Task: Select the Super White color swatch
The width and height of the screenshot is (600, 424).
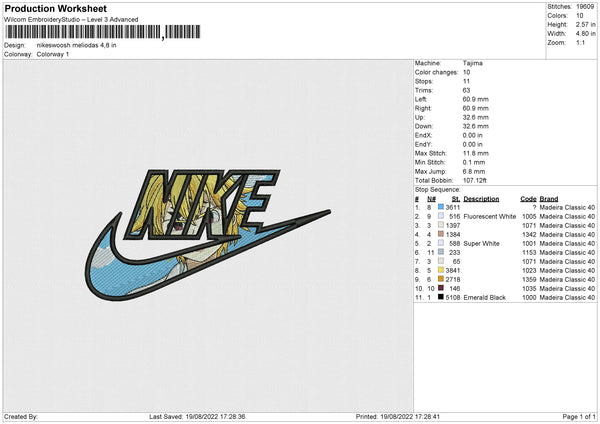Action: point(441,243)
